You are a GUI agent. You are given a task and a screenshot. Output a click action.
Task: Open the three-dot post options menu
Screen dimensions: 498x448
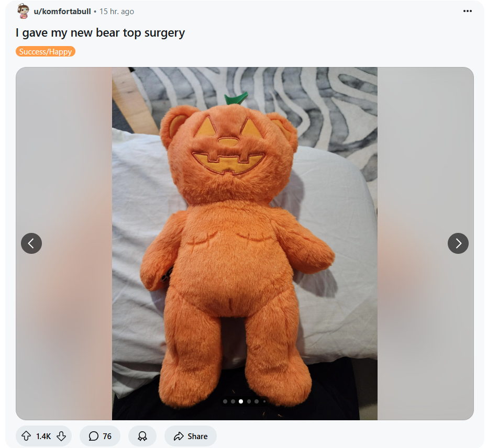coord(467,11)
